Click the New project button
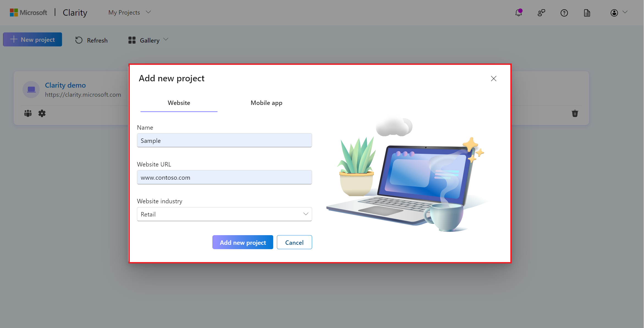This screenshot has height=328, width=644. click(33, 40)
